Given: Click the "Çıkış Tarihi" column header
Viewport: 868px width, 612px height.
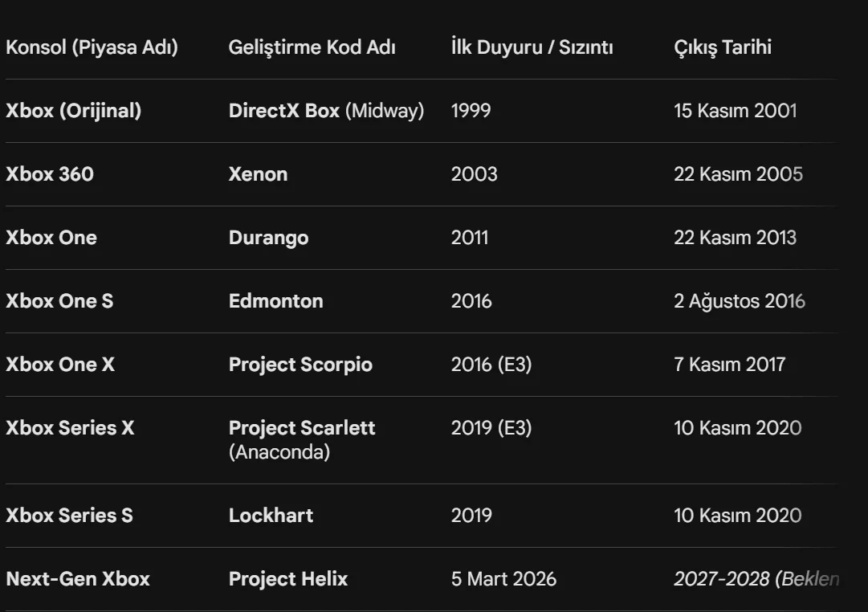Looking at the screenshot, I should point(723,47).
